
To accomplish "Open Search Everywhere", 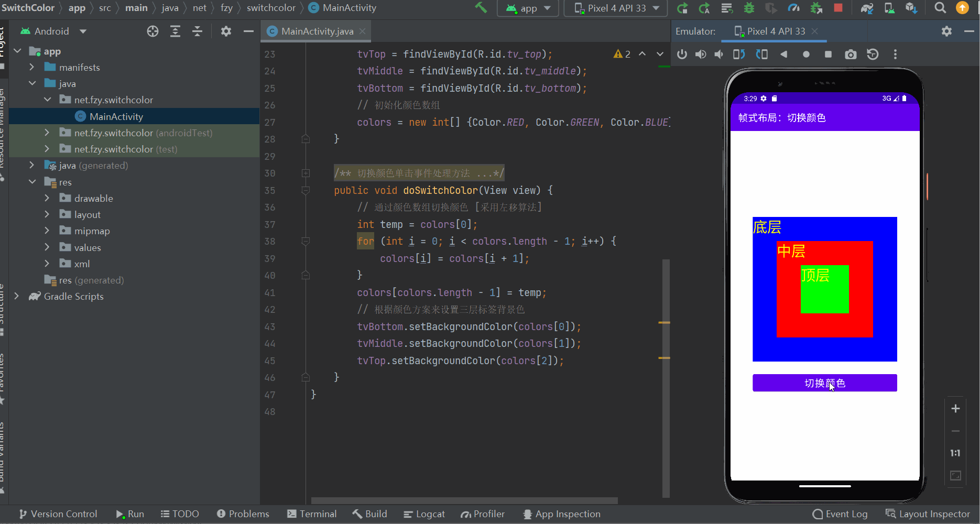I will click(939, 8).
